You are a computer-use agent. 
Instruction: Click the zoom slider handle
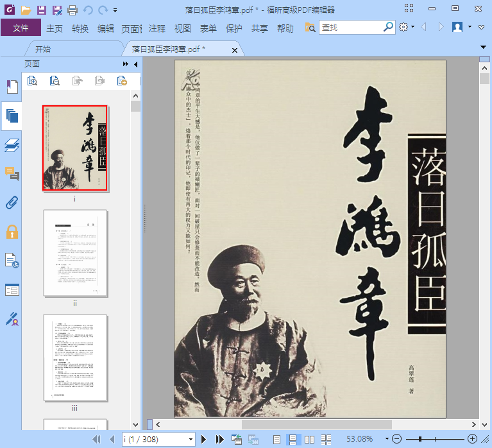pyautogui.click(x=420, y=439)
